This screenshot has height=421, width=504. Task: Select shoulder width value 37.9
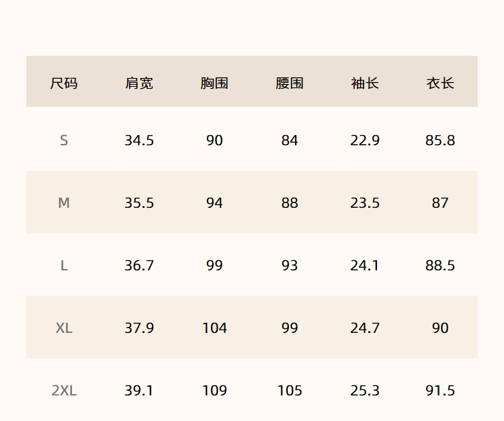tap(139, 328)
